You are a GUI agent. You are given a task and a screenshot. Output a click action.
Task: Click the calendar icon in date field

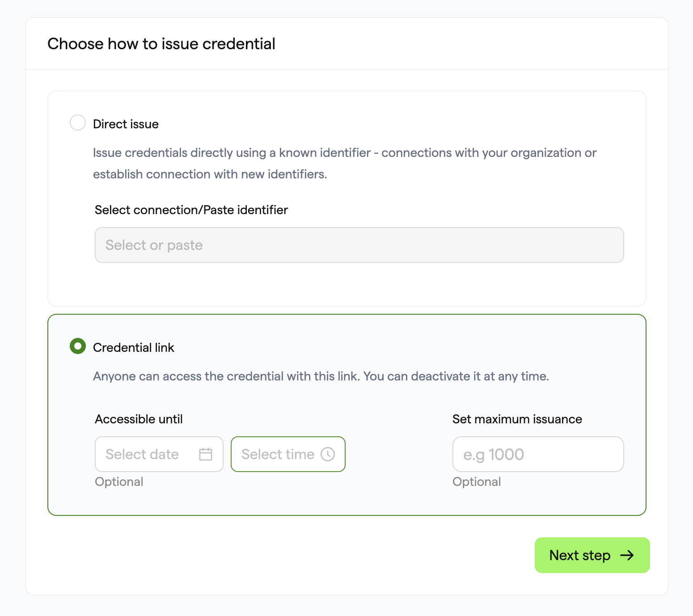coord(206,454)
